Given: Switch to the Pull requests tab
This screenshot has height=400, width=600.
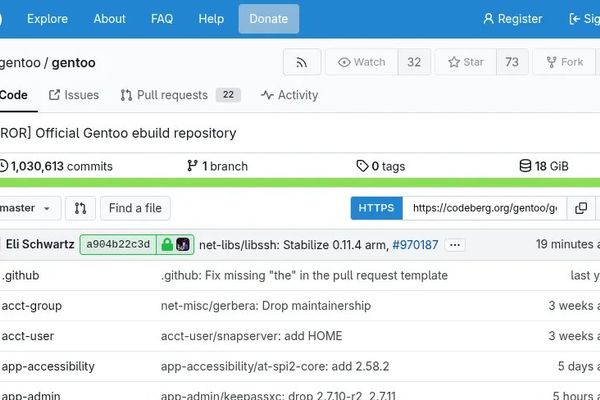Looking at the screenshot, I should point(180,95).
